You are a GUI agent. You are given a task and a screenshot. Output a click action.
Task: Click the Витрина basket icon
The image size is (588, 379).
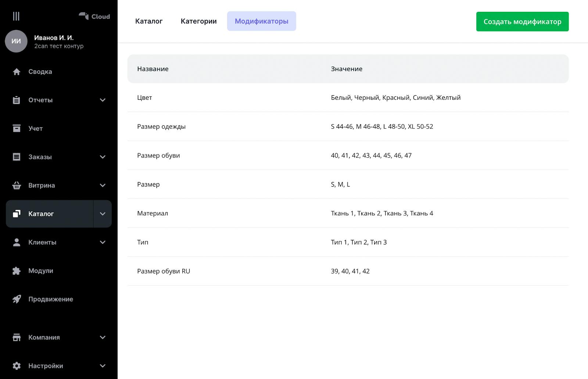pos(17,185)
